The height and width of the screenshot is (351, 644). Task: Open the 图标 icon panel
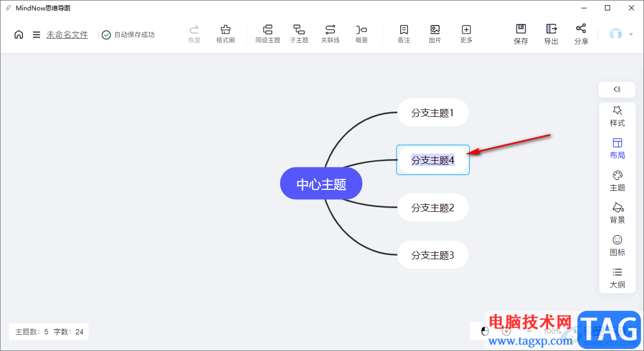(x=617, y=246)
